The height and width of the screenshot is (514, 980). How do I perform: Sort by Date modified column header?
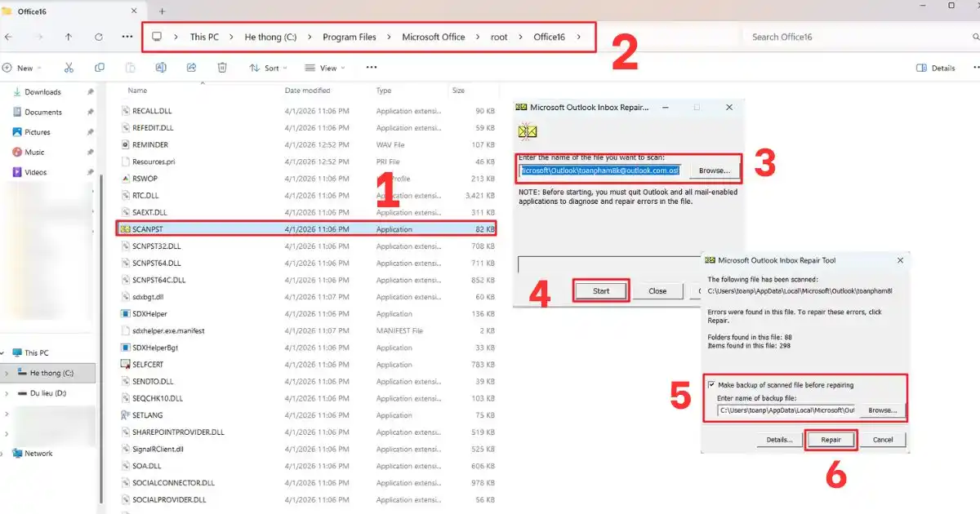tap(308, 91)
